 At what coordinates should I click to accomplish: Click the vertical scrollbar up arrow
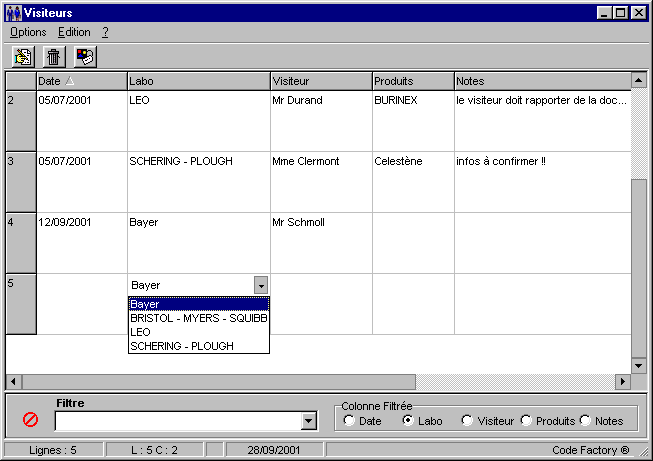pos(638,80)
